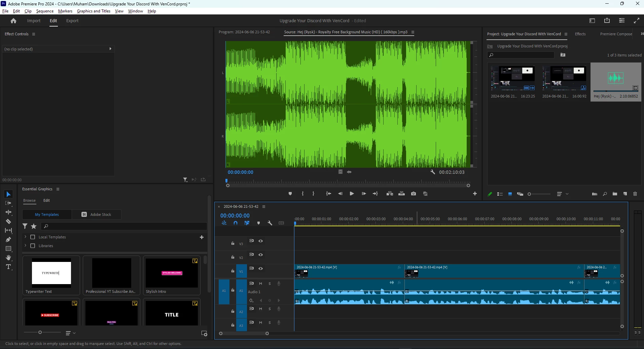The image size is (644, 349).
Task: Switch to the Import tab
Action: coord(34,21)
